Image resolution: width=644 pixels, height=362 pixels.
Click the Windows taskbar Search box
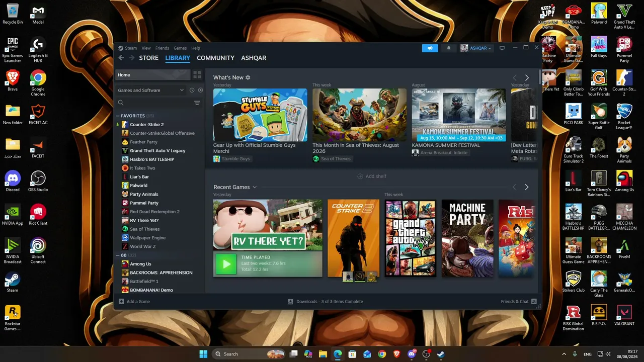pyautogui.click(x=249, y=354)
